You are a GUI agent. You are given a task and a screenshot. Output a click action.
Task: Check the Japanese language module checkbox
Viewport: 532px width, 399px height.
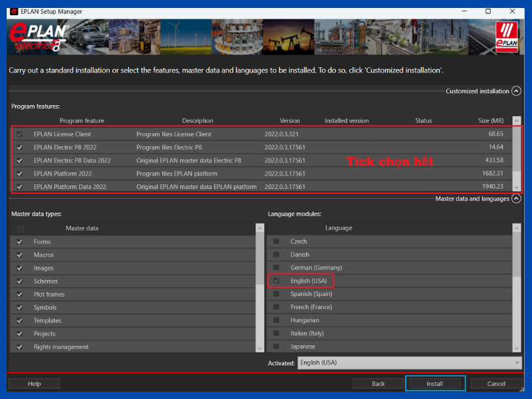coord(276,346)
